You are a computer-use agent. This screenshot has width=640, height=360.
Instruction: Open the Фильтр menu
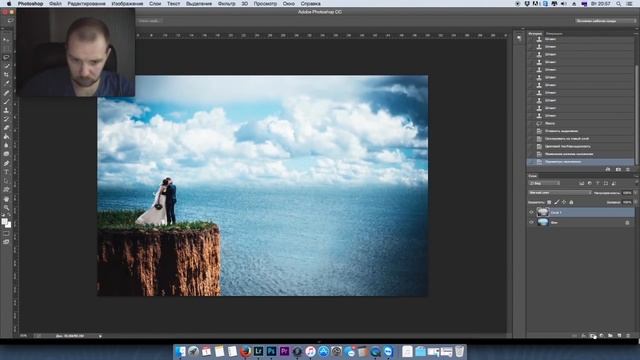click(227, 3)
